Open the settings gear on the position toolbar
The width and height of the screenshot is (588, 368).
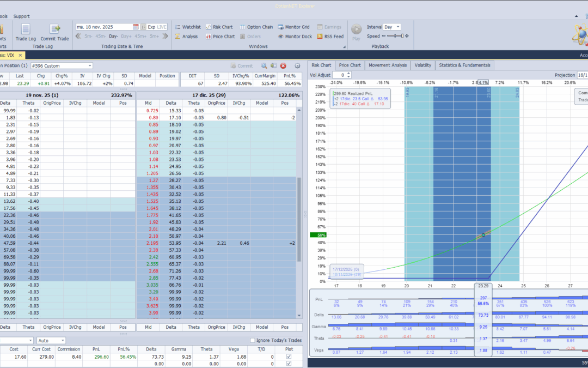297,65
